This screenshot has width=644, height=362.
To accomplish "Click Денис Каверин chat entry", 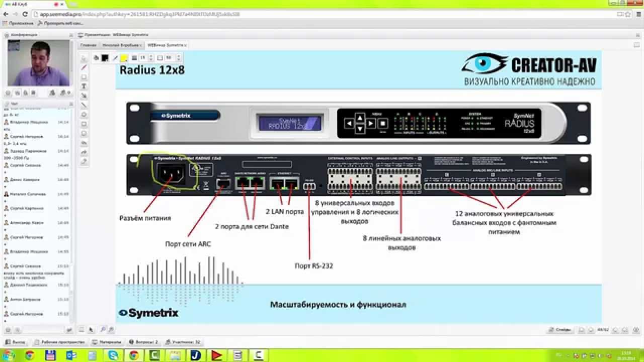I will [36, 179].
